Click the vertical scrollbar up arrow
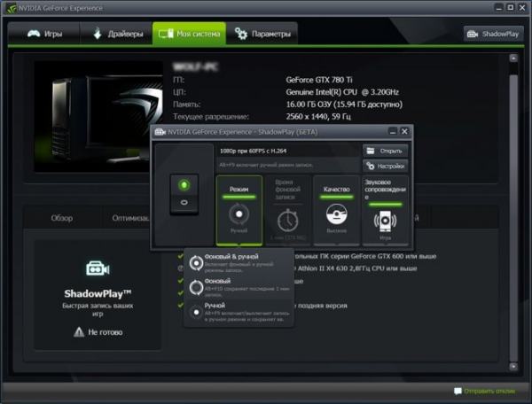The image size is (532, 404). [x=513, y=58]
